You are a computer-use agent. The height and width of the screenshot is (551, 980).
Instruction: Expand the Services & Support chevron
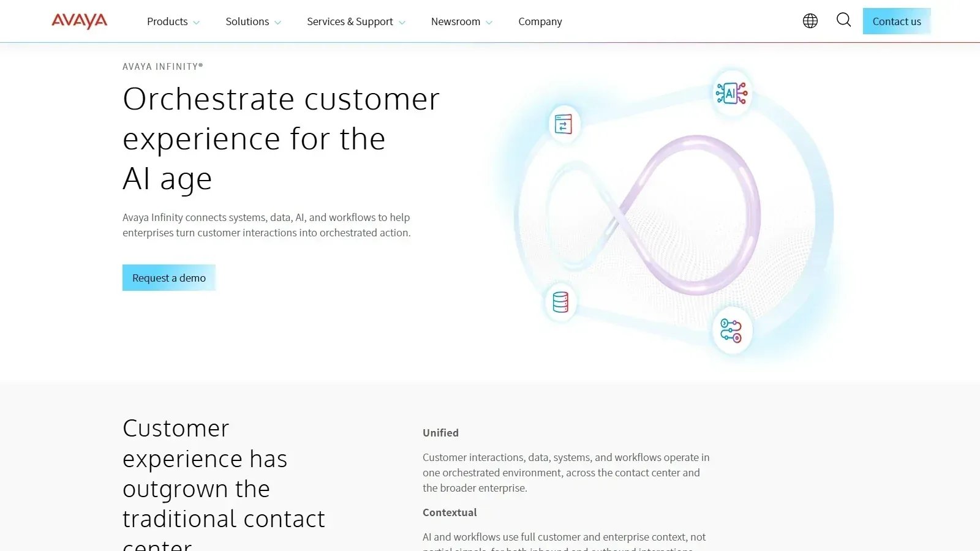click(x=402, y=23)
